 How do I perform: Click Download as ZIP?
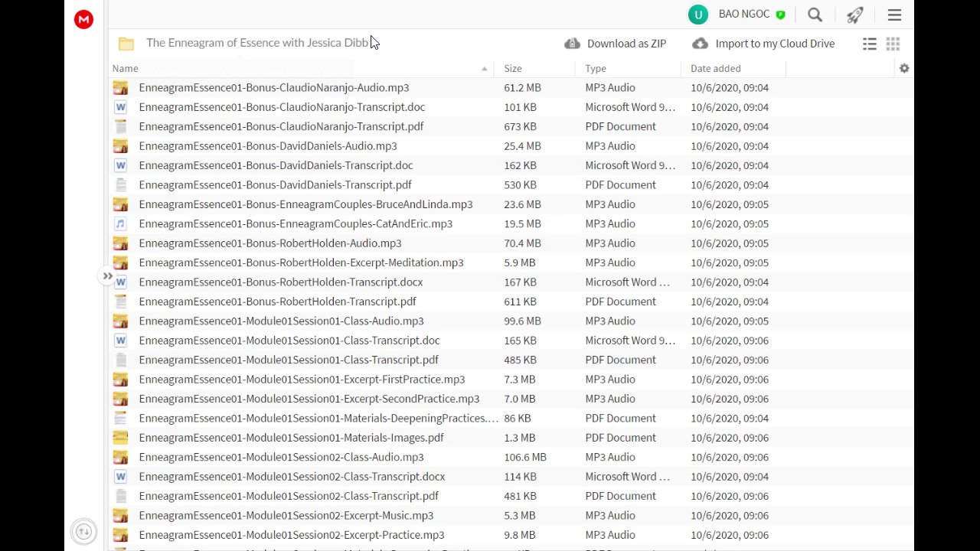point(616,44)
